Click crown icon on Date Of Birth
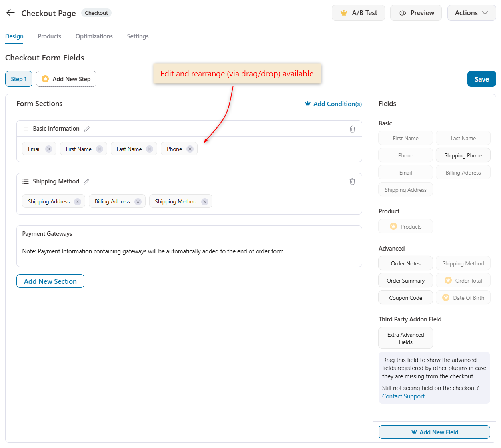This screenshot has width=501, height=448. 446,297
